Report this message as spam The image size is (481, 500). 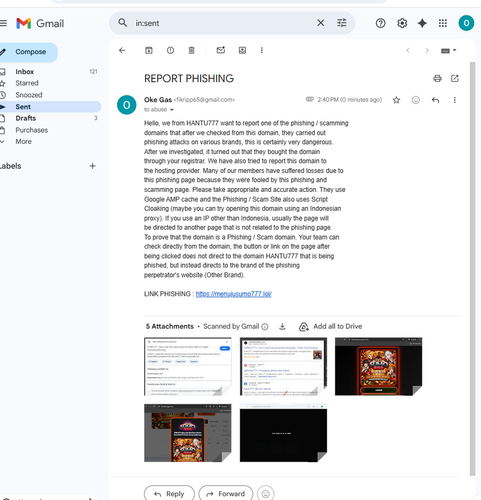point(170,50)
